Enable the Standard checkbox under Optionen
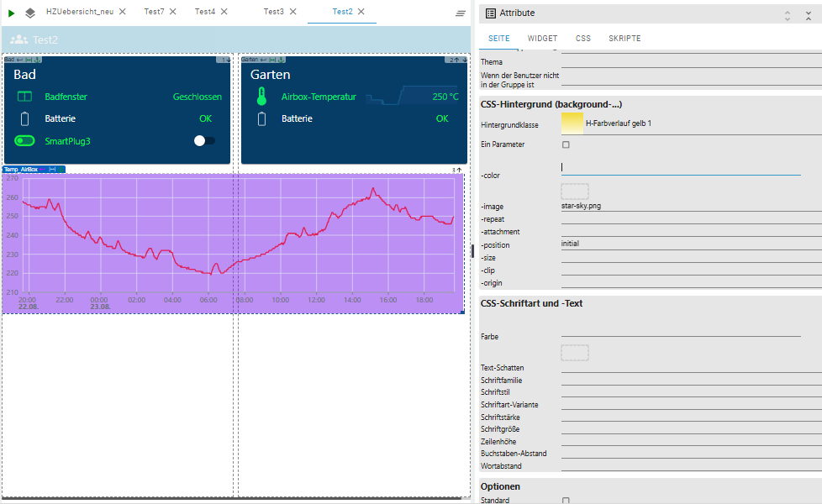Viewport: 822px width, 504px height. (566, 501)
